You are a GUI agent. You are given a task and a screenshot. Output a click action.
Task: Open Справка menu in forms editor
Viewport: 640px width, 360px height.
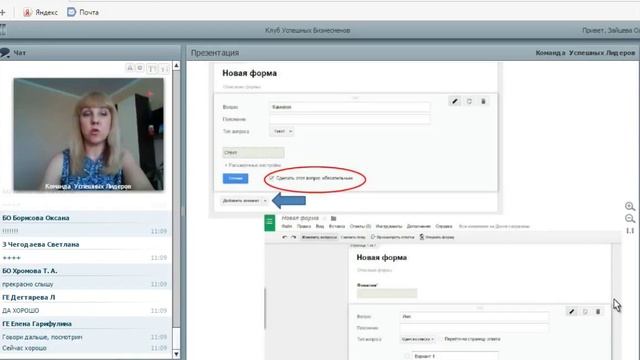coord(444,226)
